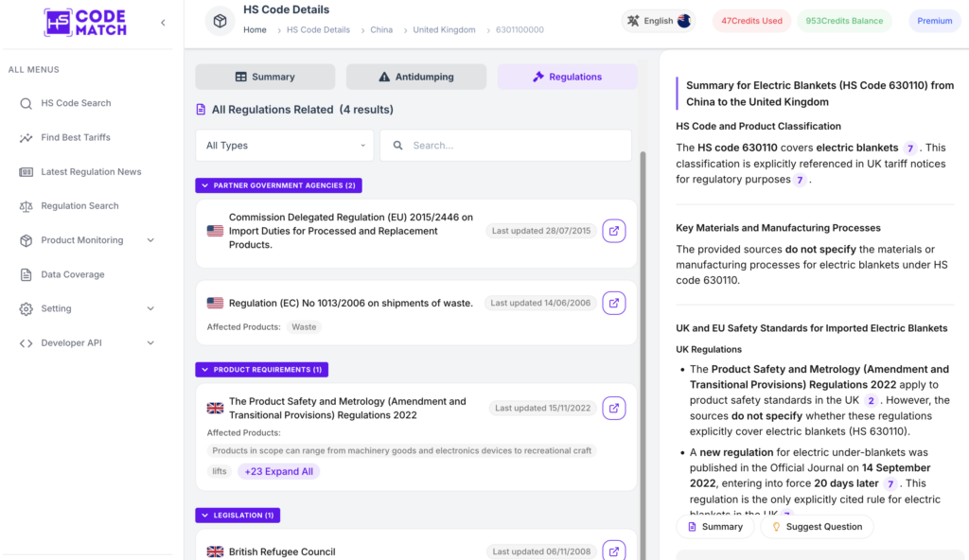Collapse the Product Requirements section

tap(262, 370)
